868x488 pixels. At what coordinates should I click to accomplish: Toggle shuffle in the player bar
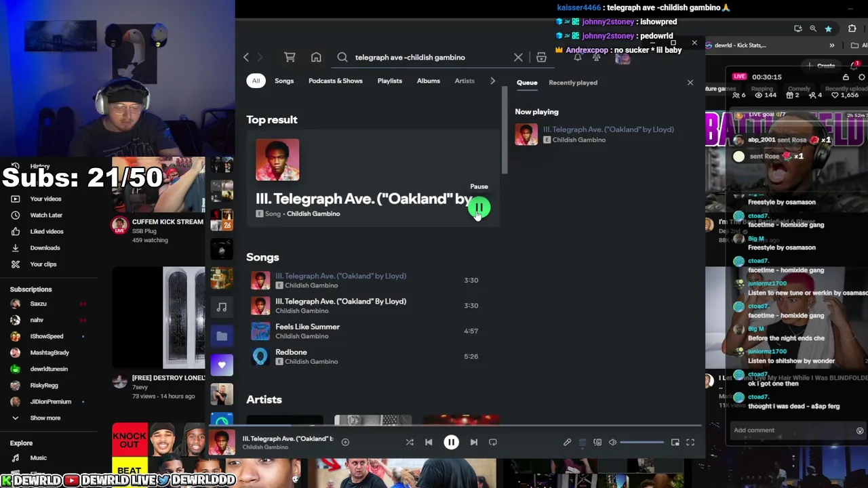410,442
